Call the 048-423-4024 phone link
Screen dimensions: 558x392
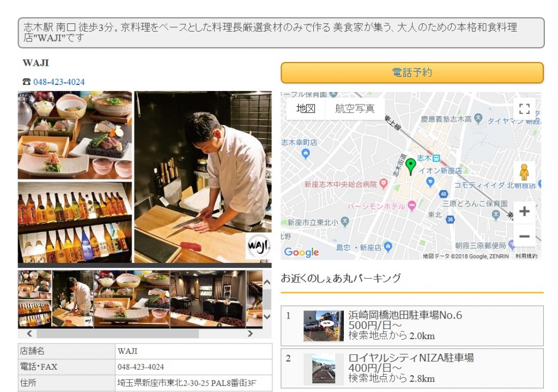tap(59, 82)
